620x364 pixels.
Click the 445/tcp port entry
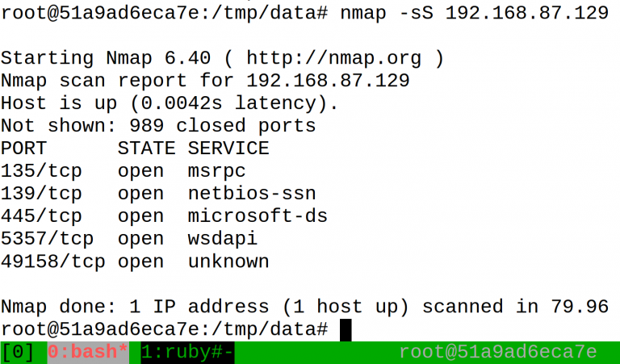pos(41,216)
